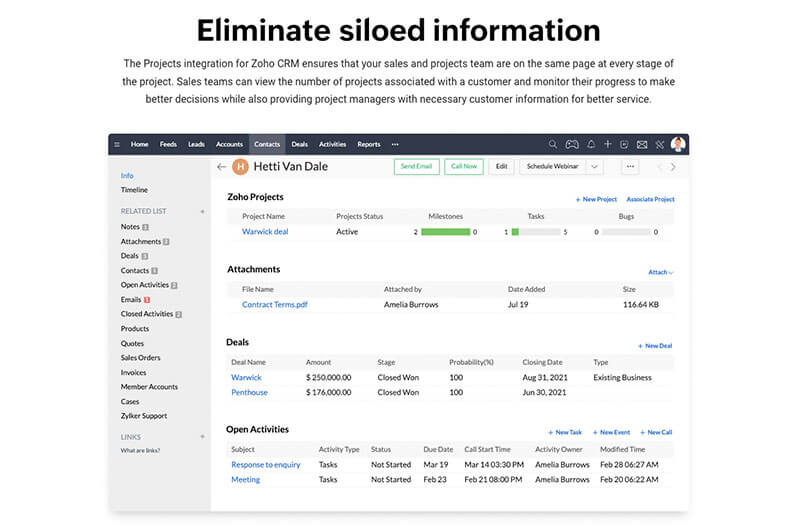Expand the Attach dropdown
Viewport: 800px width, 530px height.
pos(661,272)
